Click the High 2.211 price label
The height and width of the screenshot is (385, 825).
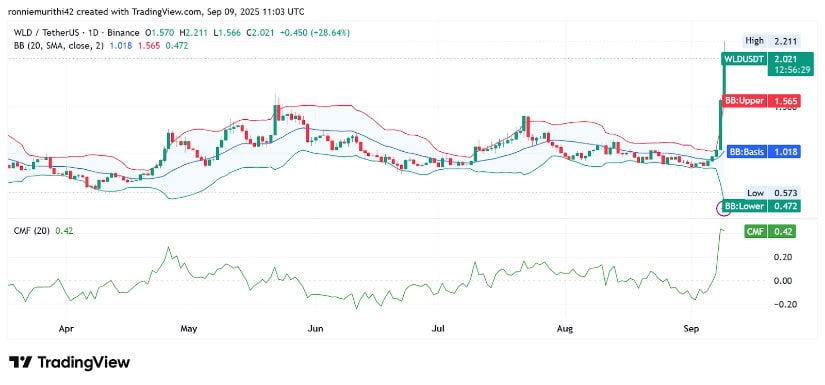[x=771, y=40]
